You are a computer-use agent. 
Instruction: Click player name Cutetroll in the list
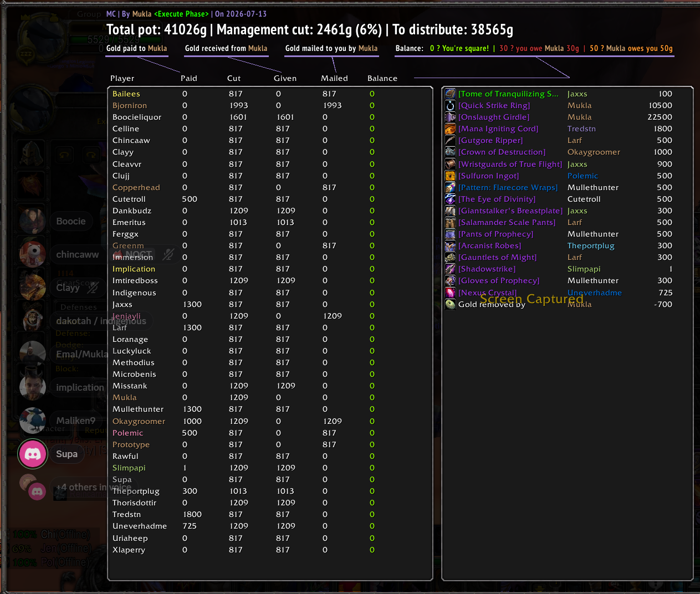tap(129, 199)
